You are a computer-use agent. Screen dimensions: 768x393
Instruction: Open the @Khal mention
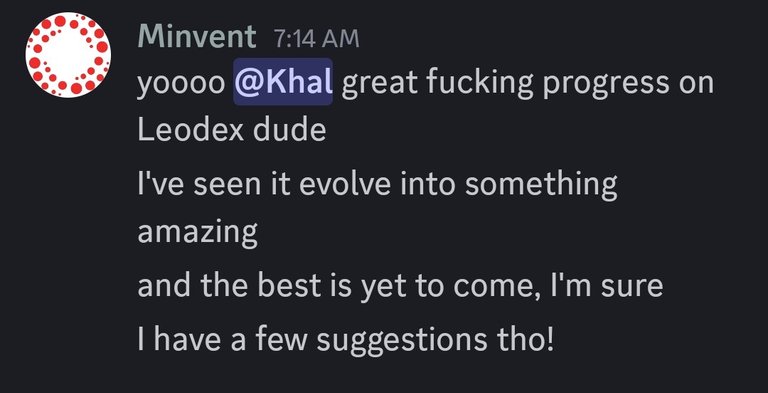click(283, 82)
